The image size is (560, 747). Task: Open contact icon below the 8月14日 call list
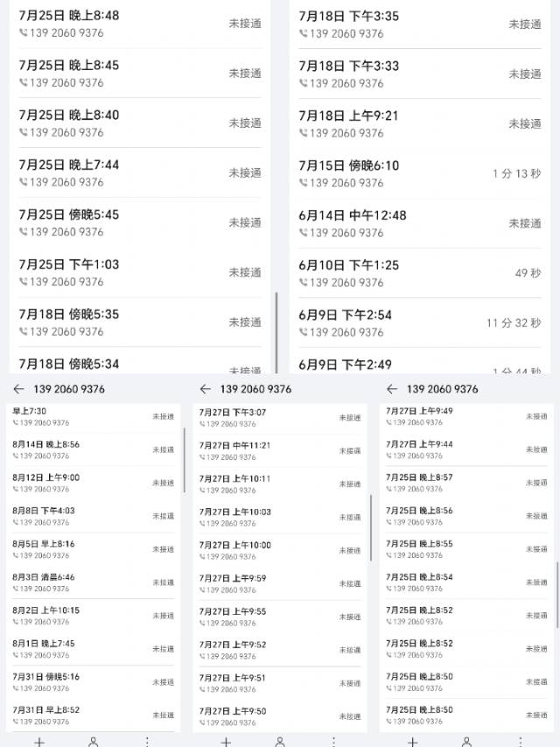click(94, 742)
